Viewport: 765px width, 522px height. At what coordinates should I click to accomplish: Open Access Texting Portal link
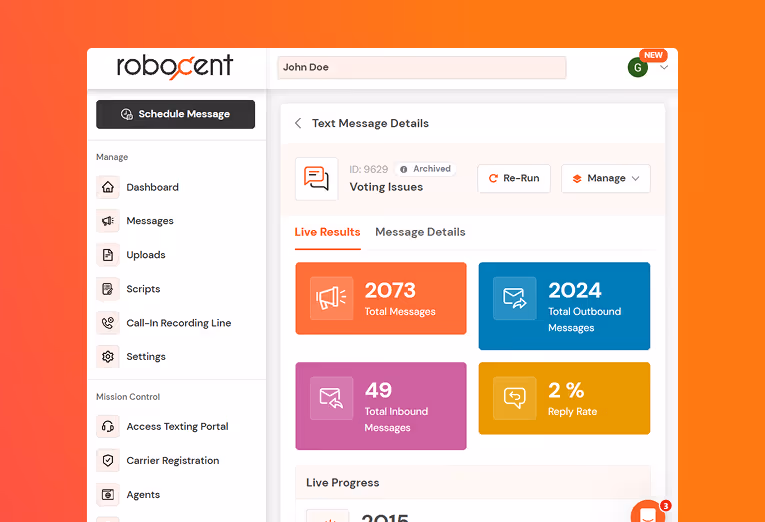(177, 426)
